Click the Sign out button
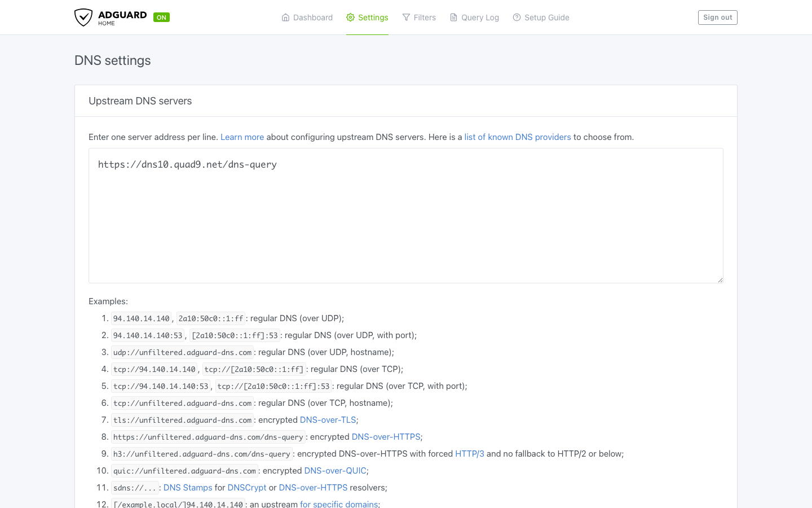Screen dimensions: 812x508 [x=717, y=17]
